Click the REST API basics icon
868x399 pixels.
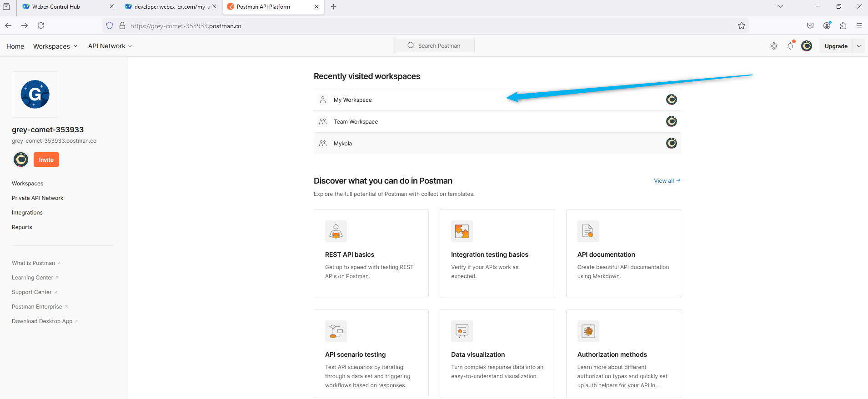coord(336,231)
